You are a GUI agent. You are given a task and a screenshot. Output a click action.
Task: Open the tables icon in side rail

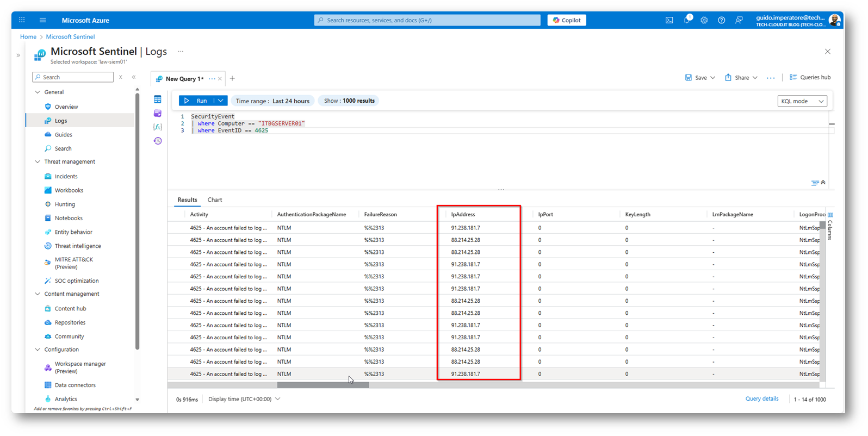158,99
